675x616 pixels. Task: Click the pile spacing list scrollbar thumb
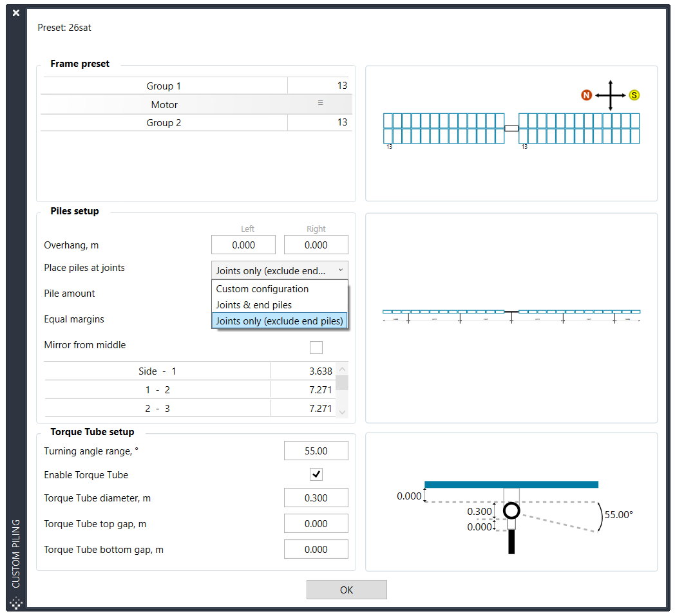(342, 383)
